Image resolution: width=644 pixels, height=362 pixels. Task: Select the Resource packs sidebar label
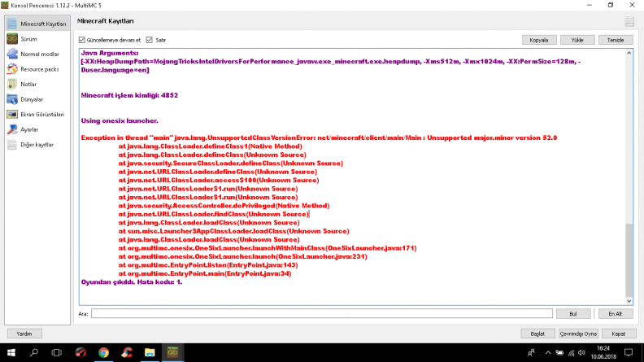point(40,69)
